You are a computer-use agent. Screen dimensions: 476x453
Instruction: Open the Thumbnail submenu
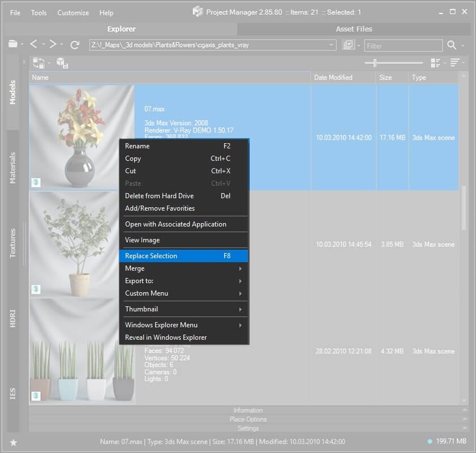pos(185,309)
